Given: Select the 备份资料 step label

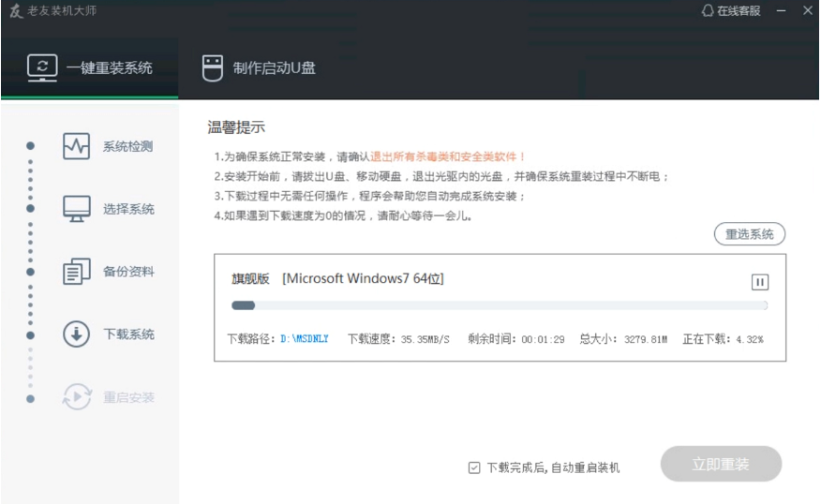Looking at the screenshot, I should coord(128,272).
